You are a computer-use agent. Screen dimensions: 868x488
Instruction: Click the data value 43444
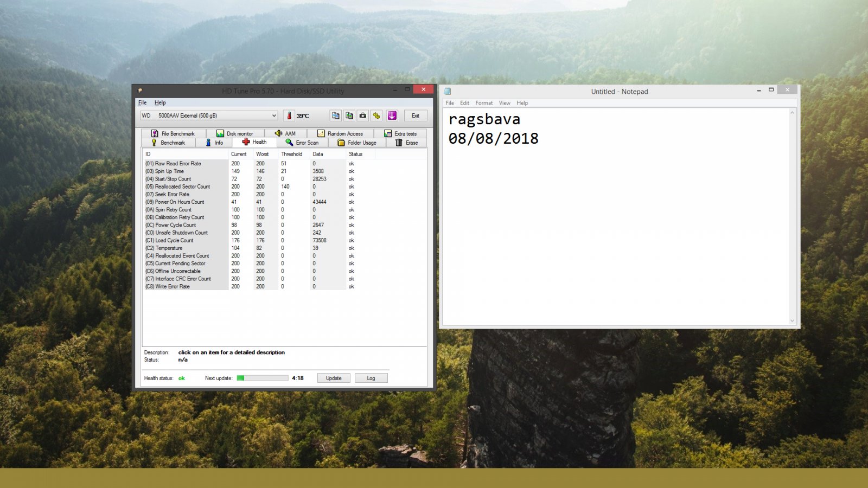320,202
